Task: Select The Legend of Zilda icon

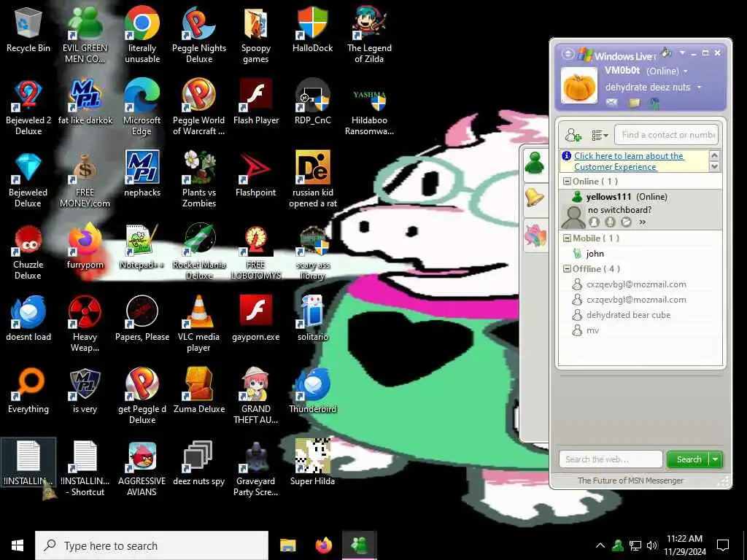Action: point(369,34)
